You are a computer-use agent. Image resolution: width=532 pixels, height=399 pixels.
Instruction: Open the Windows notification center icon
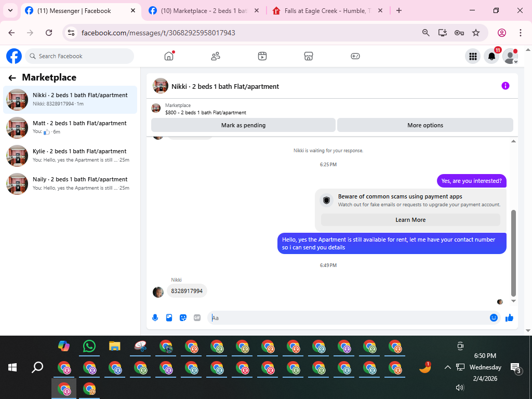point(515,367)
